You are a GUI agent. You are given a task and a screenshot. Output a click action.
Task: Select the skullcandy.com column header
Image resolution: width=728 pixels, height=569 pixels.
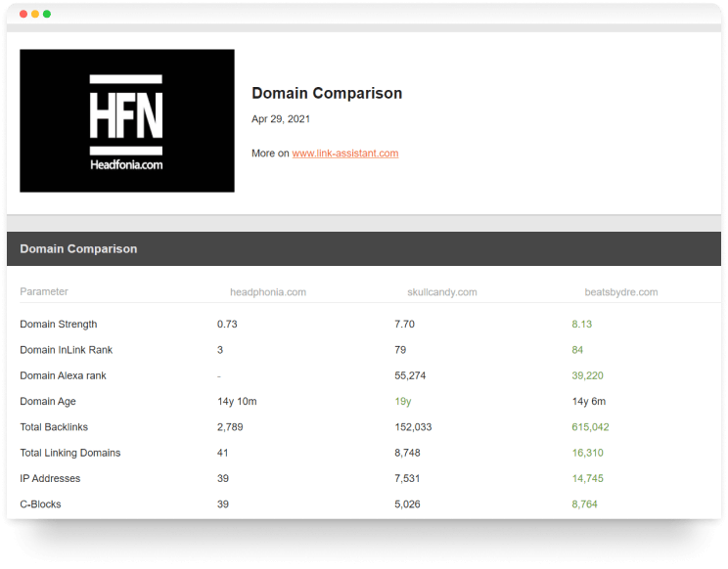point(441,292)
